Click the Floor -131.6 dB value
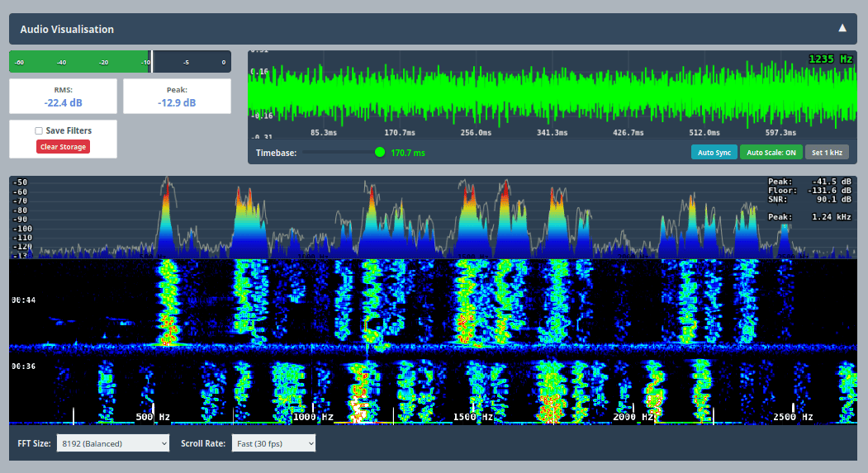Screen dimensions: 868x473 pos(829,191)
